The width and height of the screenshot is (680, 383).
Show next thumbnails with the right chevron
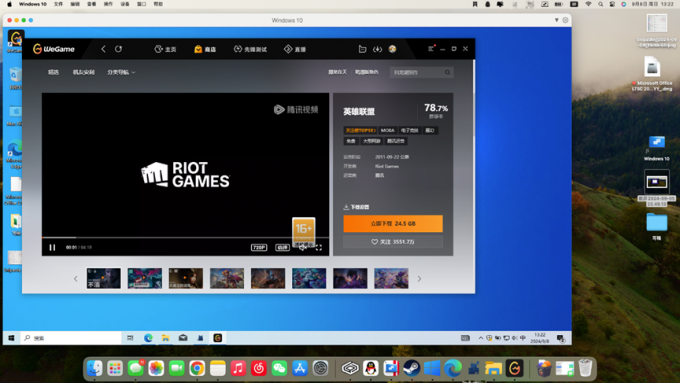(419, 279)
